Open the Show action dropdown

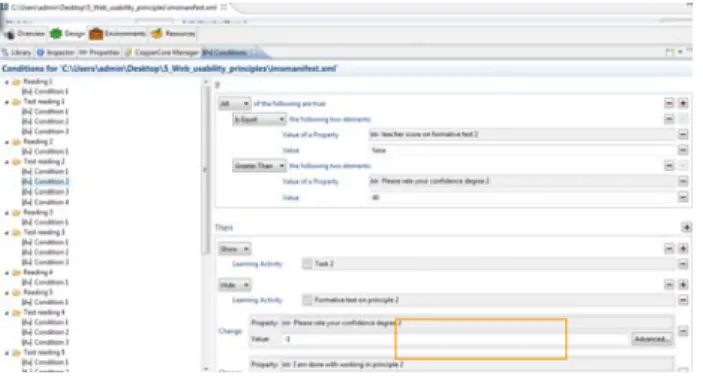click(x=234, y=249)
